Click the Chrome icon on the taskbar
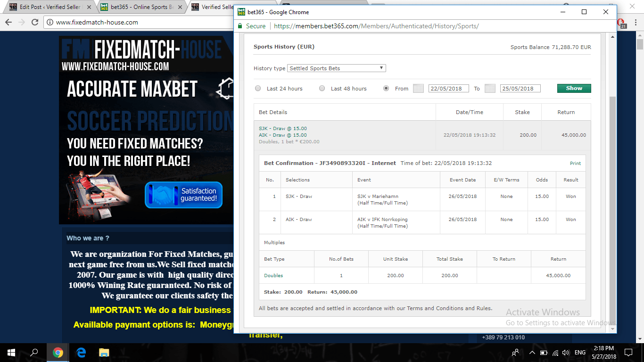Image resolution: width=644 pixels, height=362 pixels. pyautogui.click(x=58, y=352)
